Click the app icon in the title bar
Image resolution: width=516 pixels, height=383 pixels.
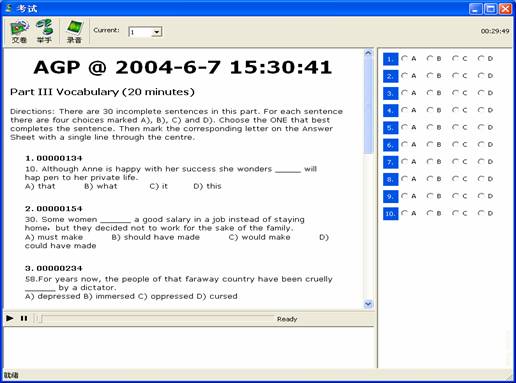point(8,8)
